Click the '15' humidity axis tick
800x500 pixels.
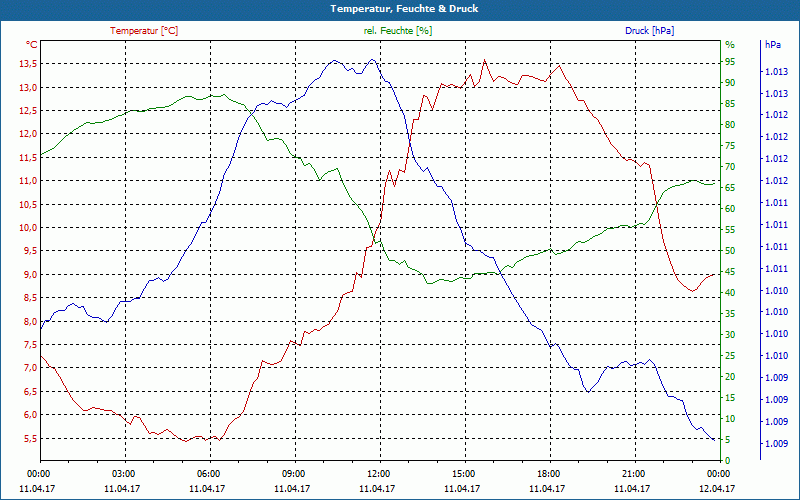(730, 398)
